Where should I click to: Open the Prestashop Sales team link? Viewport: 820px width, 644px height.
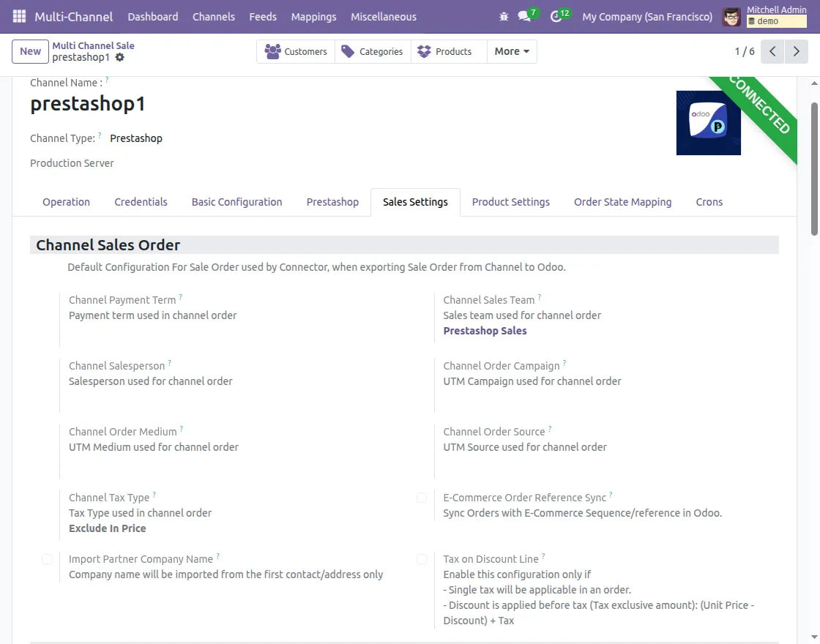click(x=485, y=331)
